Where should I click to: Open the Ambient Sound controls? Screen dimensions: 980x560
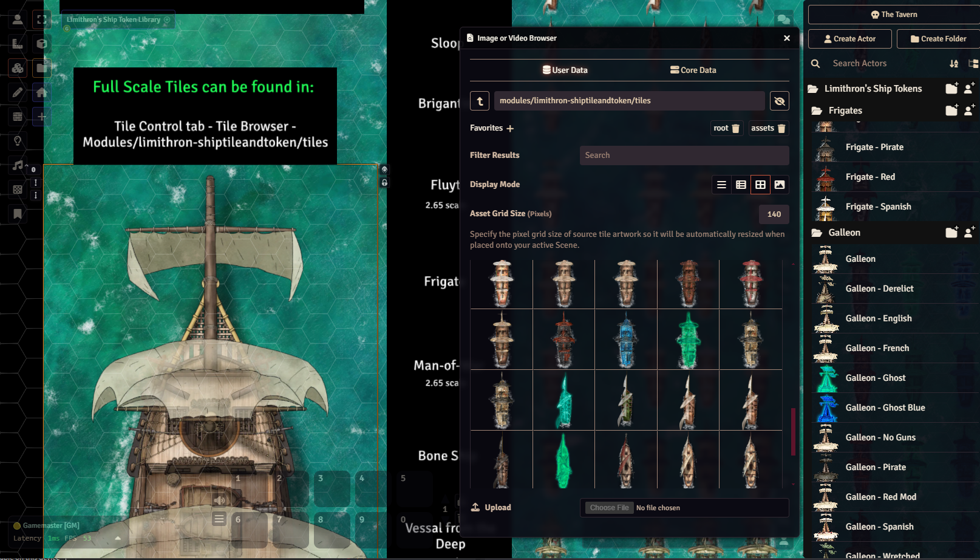[18, 165]
